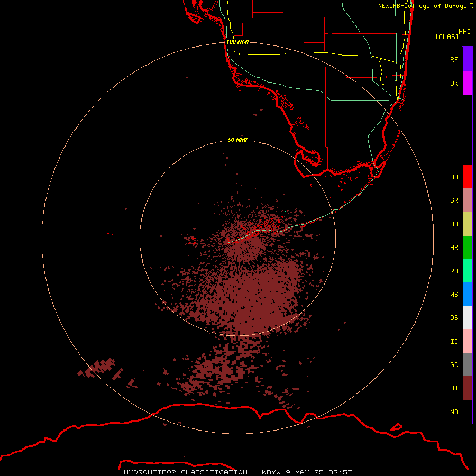Click the DS white legend swatch
This screenshot has height=476, width=476.
(x=467, y=317)
